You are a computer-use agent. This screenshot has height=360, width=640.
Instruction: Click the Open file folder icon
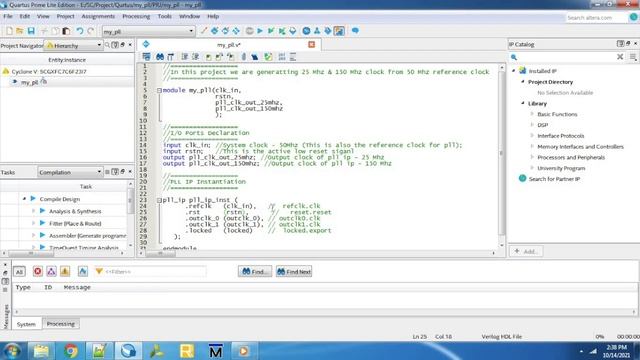pyautogui.click(x=20, y=31)
